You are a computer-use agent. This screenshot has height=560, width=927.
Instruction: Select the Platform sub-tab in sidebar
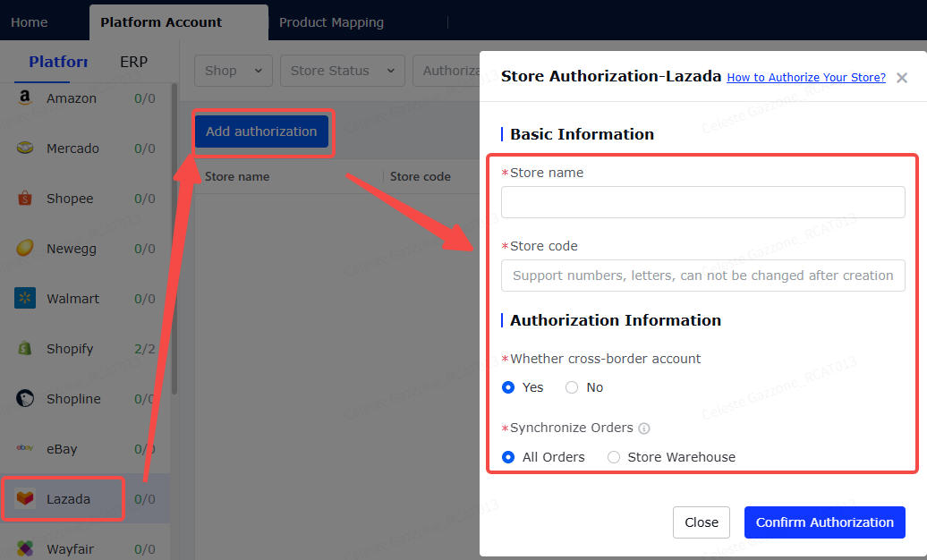pyautogui.click(x=58, y=62)
